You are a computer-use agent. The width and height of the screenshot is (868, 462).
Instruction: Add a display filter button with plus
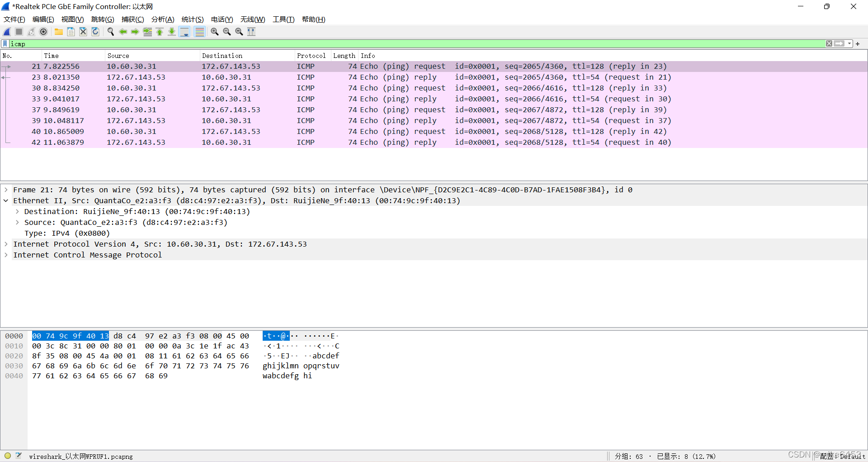(858, 44)
